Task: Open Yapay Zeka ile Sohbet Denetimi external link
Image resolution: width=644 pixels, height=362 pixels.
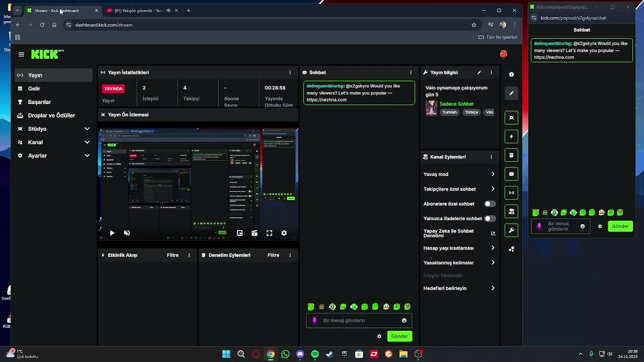Action: pyautogui.click(x=493, y=233)
